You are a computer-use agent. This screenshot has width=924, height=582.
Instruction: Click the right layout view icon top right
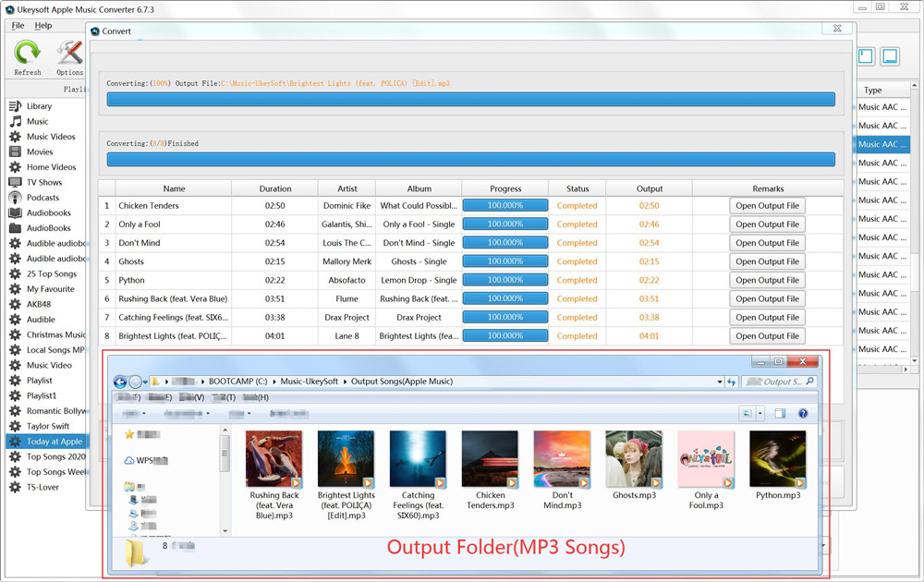coord(890,56)
